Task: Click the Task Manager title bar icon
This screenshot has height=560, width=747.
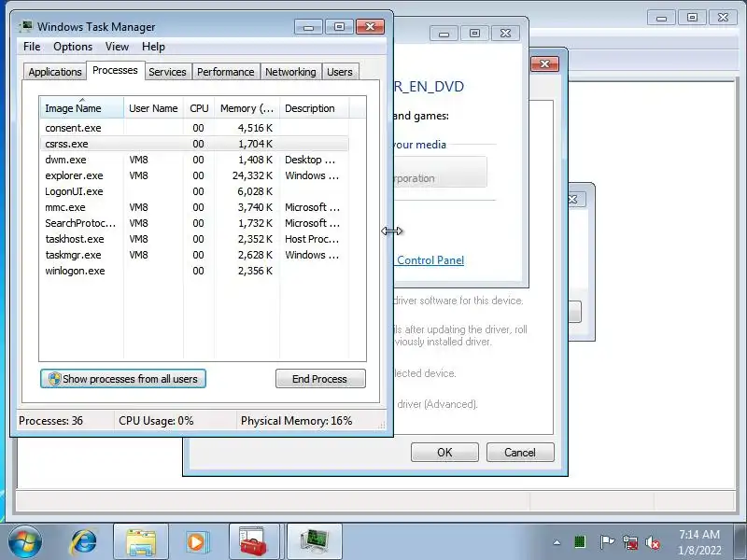Action: click(x=25, y=27)
